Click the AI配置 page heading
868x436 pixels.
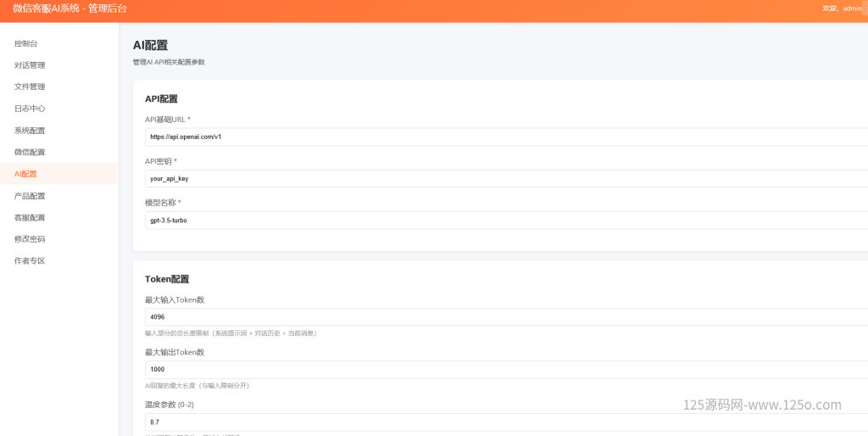[x=150, y=45]
